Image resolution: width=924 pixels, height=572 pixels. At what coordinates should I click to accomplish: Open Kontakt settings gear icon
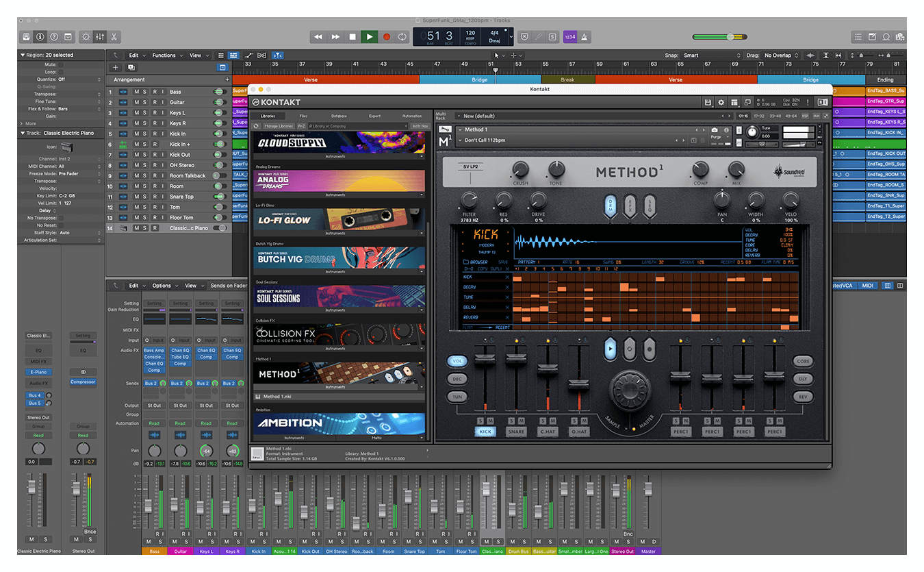[x=721, y=102]
